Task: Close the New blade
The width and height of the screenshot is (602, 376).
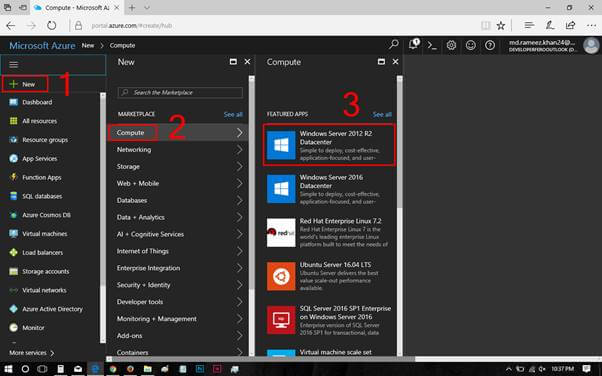Action: pos(247,62)
